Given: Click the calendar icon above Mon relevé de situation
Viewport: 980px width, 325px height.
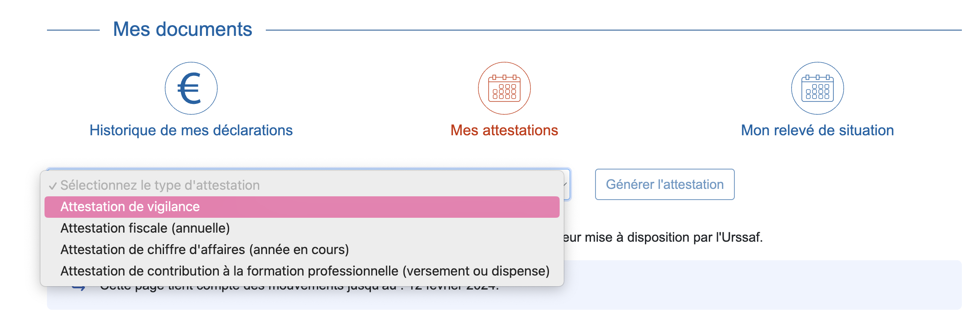Looking at the screenshot, I should (x=817, y=89).
